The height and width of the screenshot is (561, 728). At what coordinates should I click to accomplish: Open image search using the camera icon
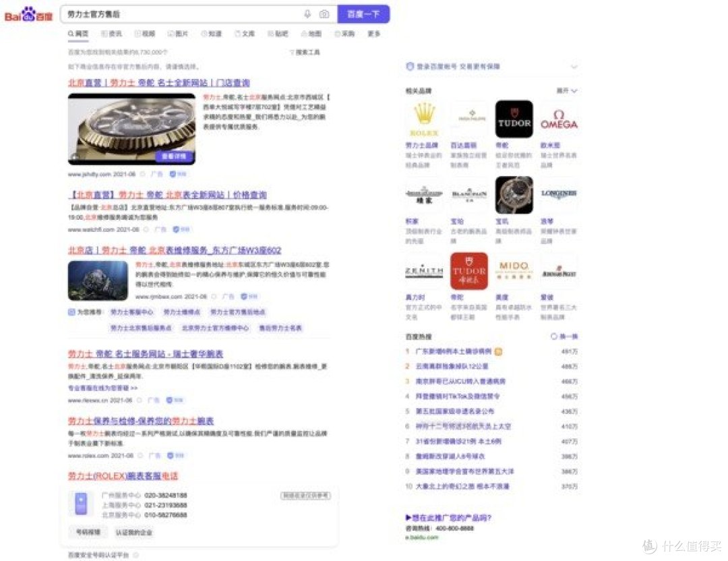[x=324, y=14]
